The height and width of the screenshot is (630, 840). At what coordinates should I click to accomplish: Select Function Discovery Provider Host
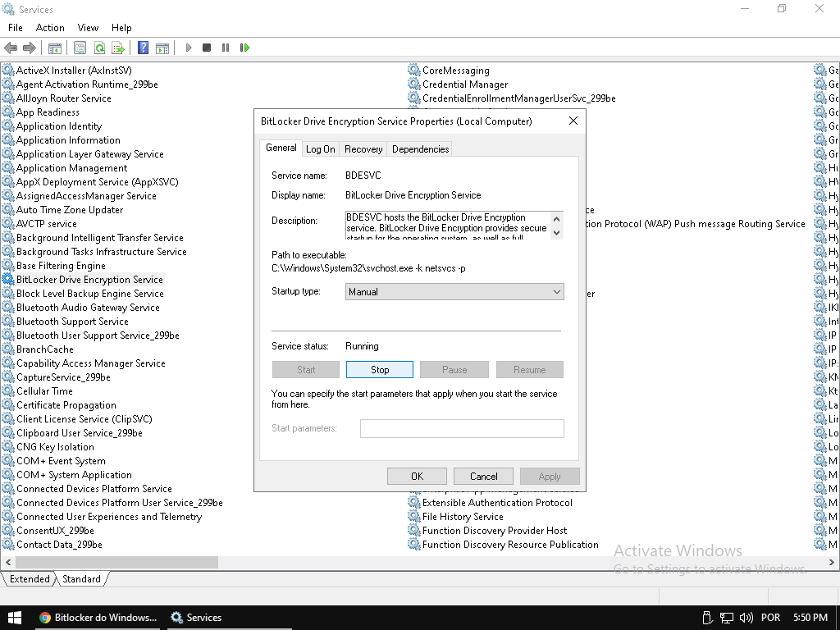click(x=487, y=531)
